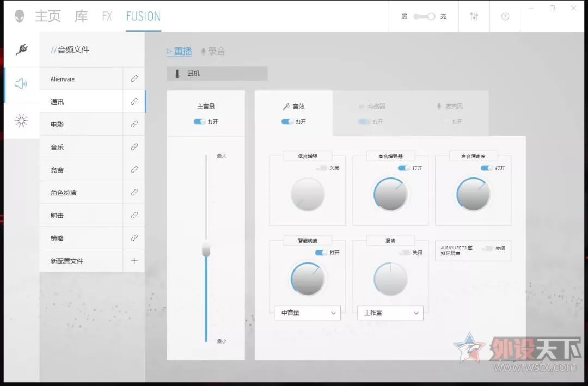588x386 pixels.
Task: Click link icon next to 电影 profile
Action: 134,124
